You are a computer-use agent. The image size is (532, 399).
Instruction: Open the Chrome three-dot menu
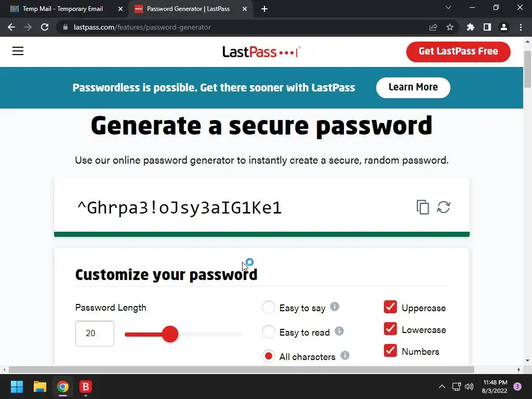[x=521, y=27]
